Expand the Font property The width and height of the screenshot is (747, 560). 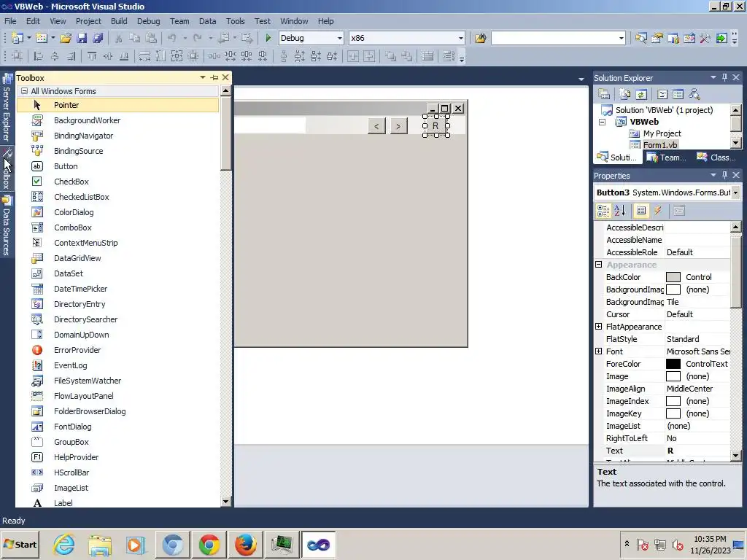tap(599, 351)
